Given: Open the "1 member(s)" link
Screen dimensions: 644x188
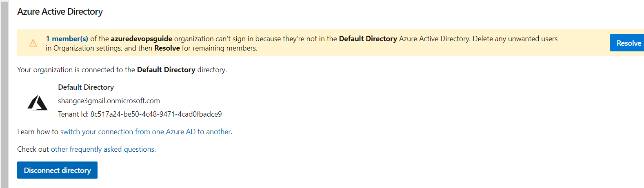Looking at the screenshot, I should [67, 39].
